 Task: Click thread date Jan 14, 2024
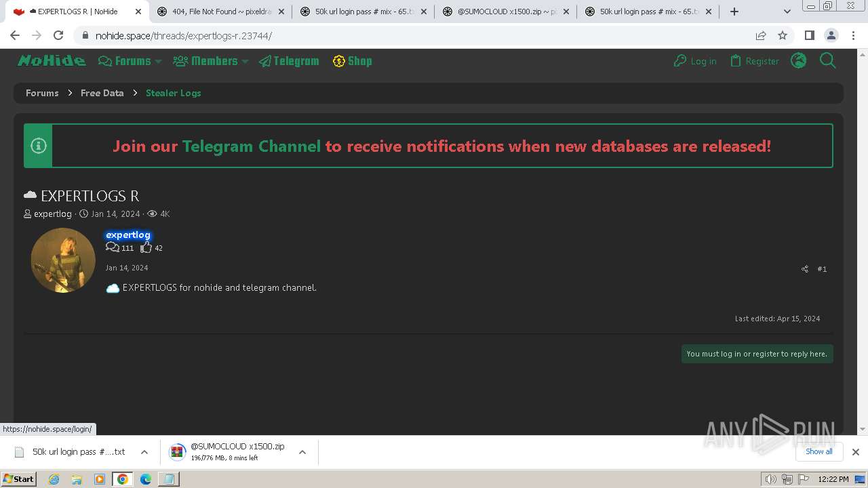[x=115, y=213]
